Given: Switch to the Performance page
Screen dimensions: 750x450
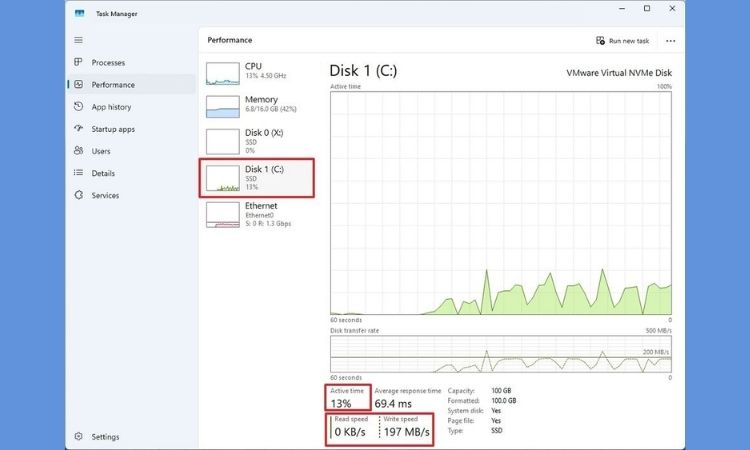Looking at the screenshot, I should [x=131, y=85].
